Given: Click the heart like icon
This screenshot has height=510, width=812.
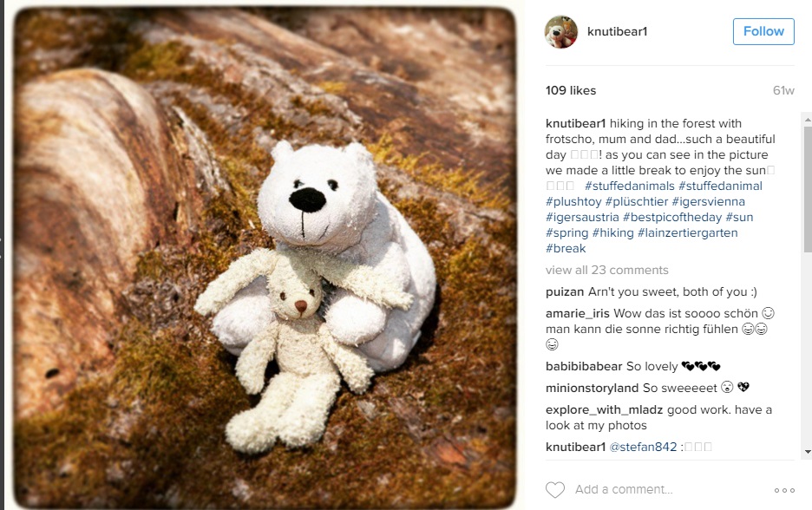Looking at the screenshot, I should [554, 490].
